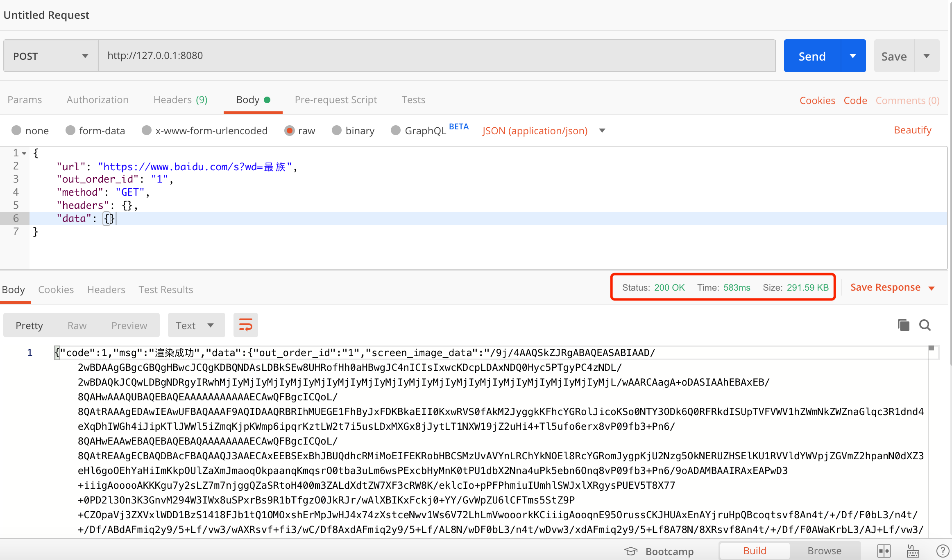Click the response body scrollbar thumb

tap(931, 348)
